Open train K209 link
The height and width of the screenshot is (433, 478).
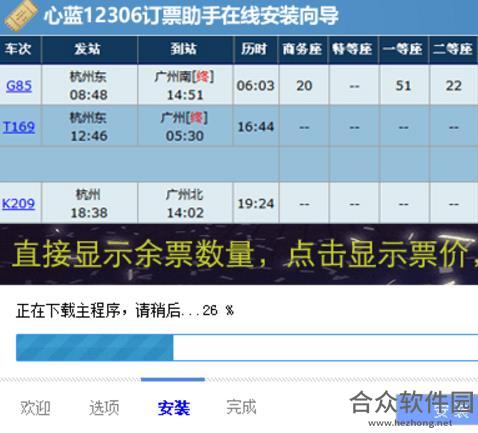[x=19, y=203]
